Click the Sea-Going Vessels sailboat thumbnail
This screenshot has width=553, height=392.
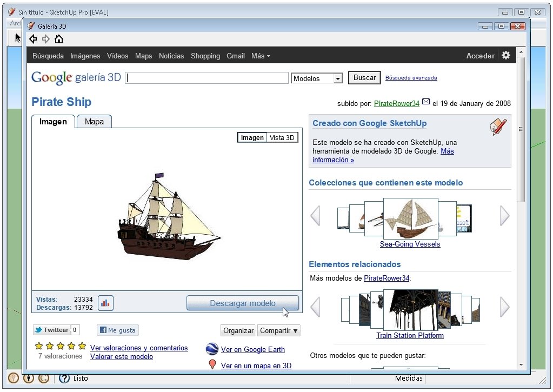[410, 219]
